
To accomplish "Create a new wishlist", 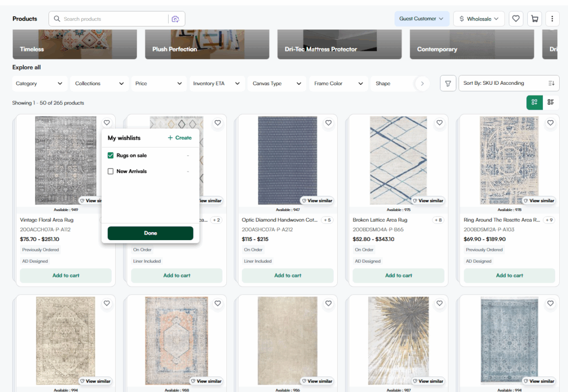I will click(x=180, y=138).
